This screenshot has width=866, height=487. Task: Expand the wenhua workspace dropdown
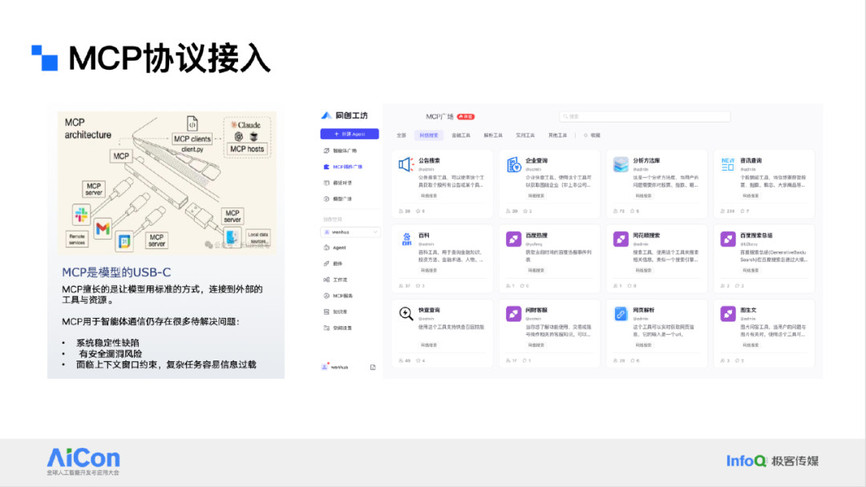coord(350,232)
